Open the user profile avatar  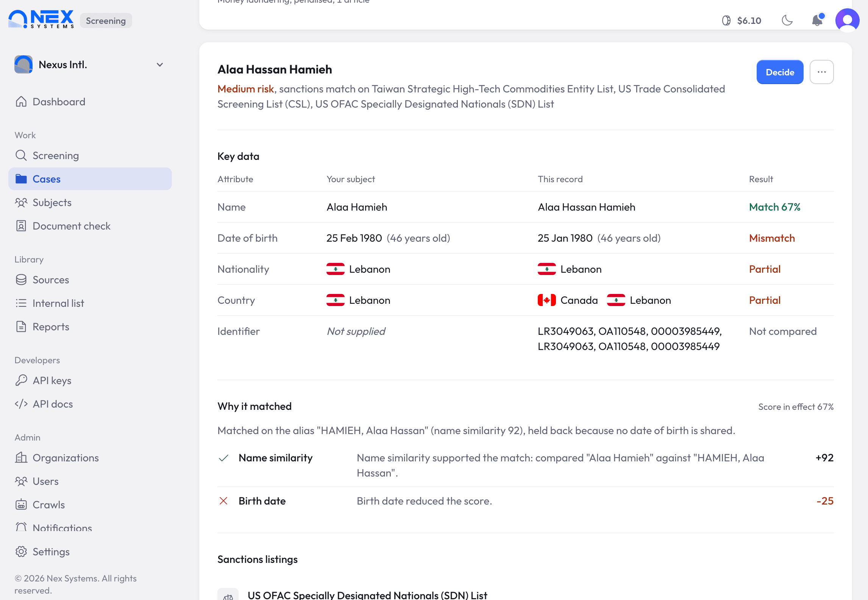pos(847,20)
